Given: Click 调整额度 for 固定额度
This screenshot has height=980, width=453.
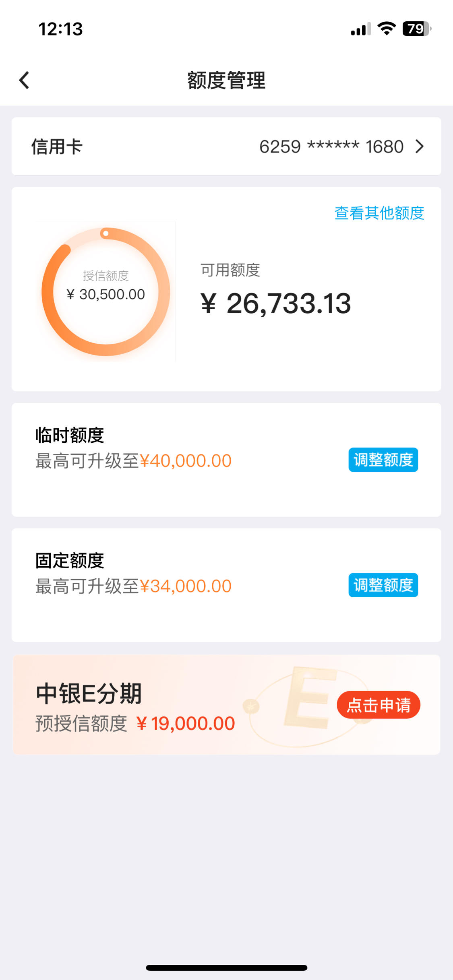Looking at the screenshot, I should pos(383,585).
